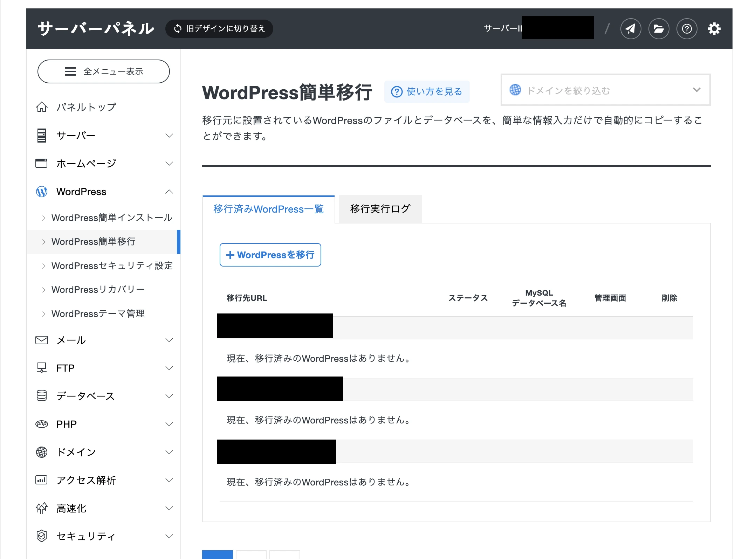Expand the メール menu chevron

[169, 340]
